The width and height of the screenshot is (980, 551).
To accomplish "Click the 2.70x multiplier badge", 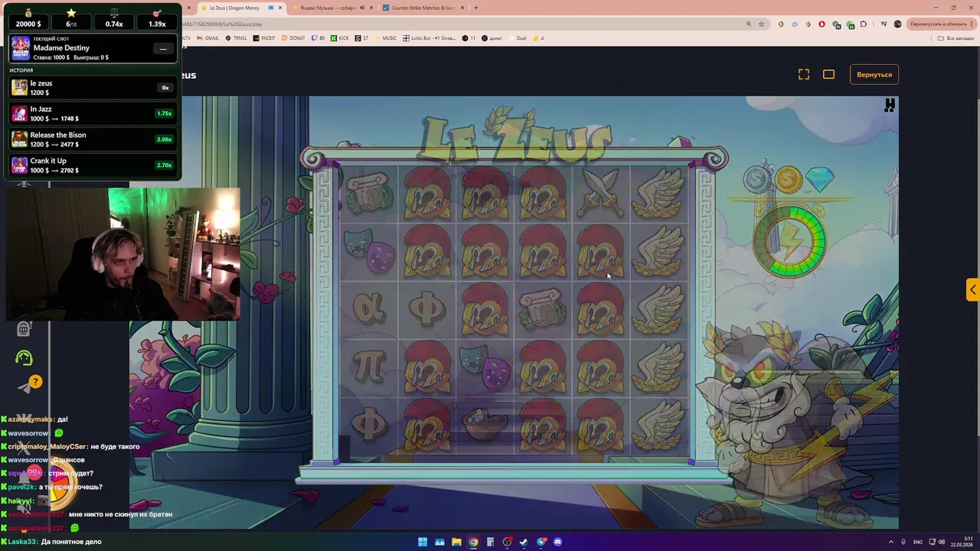I will click(x=164, y=165).
